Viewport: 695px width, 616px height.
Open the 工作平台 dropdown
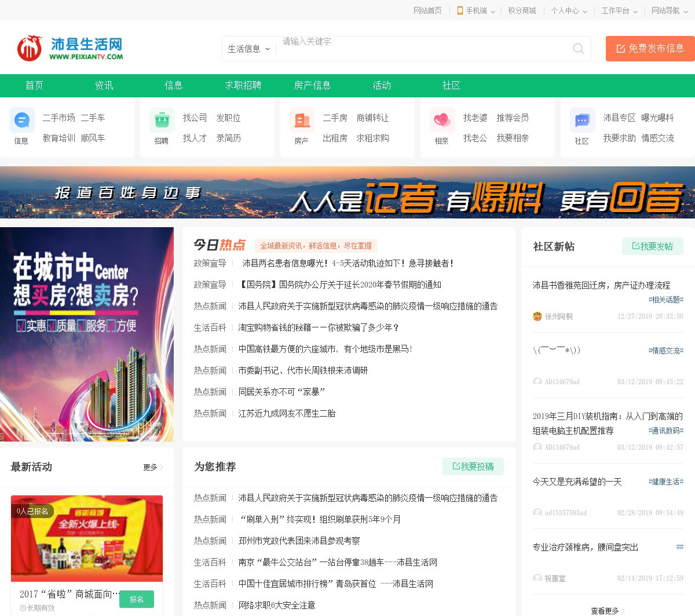[619, 10]
